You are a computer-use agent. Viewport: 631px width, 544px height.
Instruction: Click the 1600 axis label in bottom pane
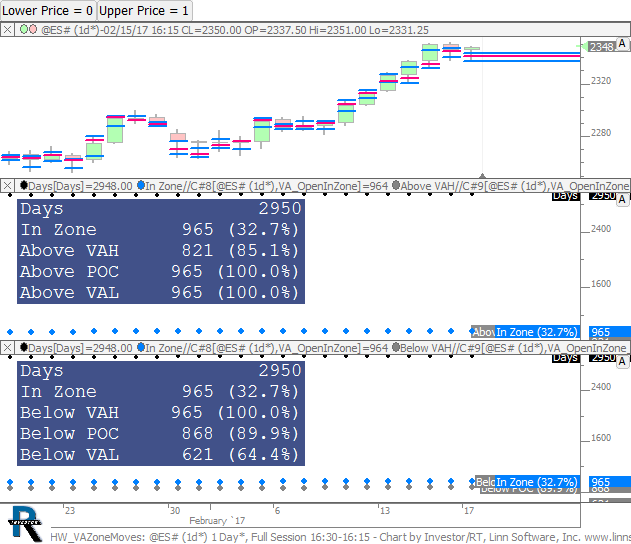601,438
